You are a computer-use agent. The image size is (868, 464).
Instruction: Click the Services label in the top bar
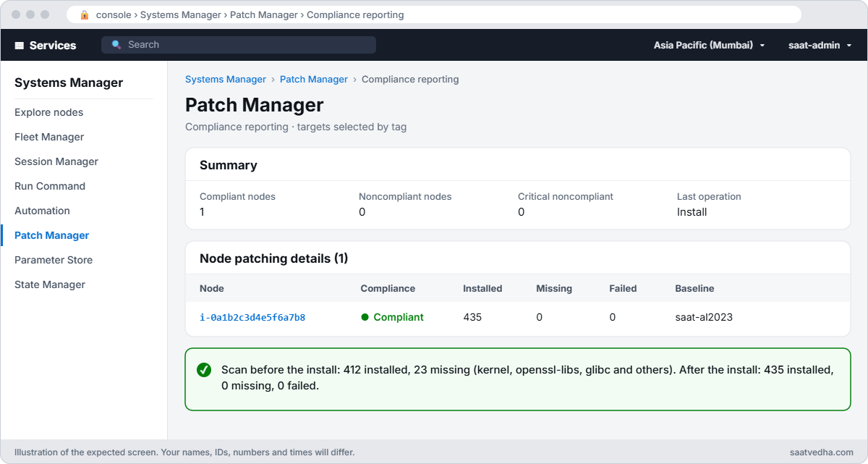[53, 45]
